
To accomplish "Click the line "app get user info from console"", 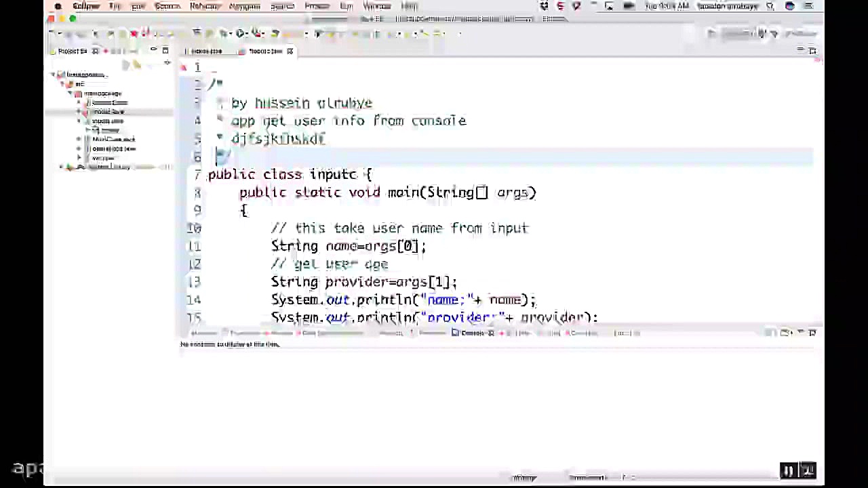I will tap(349, 121).
